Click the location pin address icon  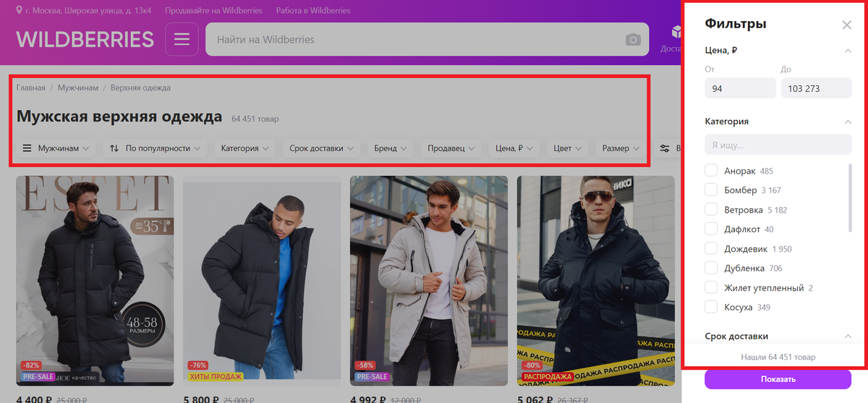pos(19,11)
